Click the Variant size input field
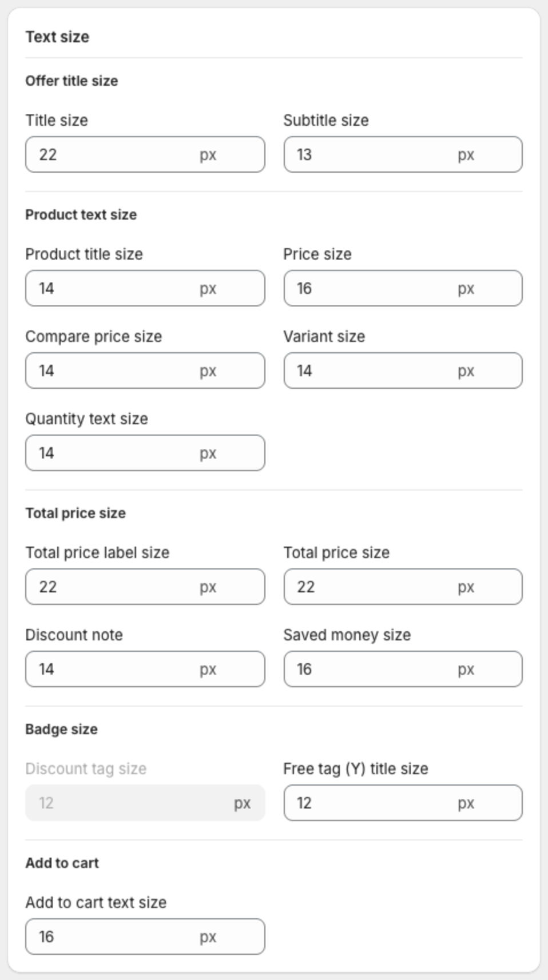Viewport: 548px width, 980px height. 403,371
